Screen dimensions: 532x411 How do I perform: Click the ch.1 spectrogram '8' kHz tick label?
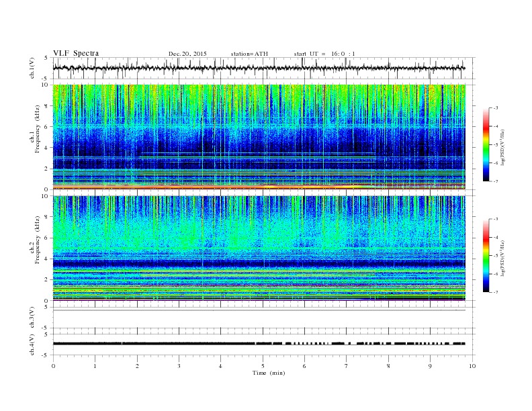click(x=47, y=106)
